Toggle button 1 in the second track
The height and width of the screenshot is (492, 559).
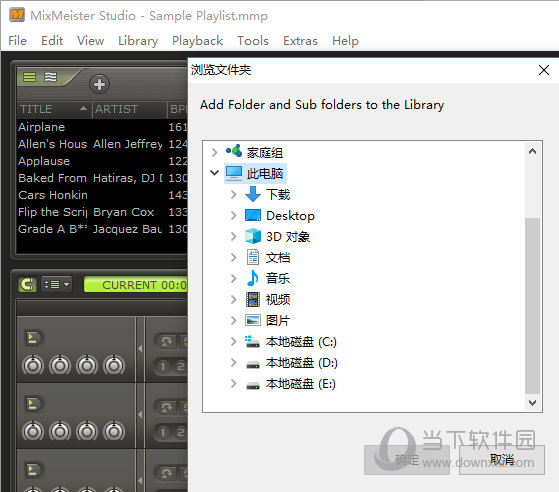pos(164,432)
